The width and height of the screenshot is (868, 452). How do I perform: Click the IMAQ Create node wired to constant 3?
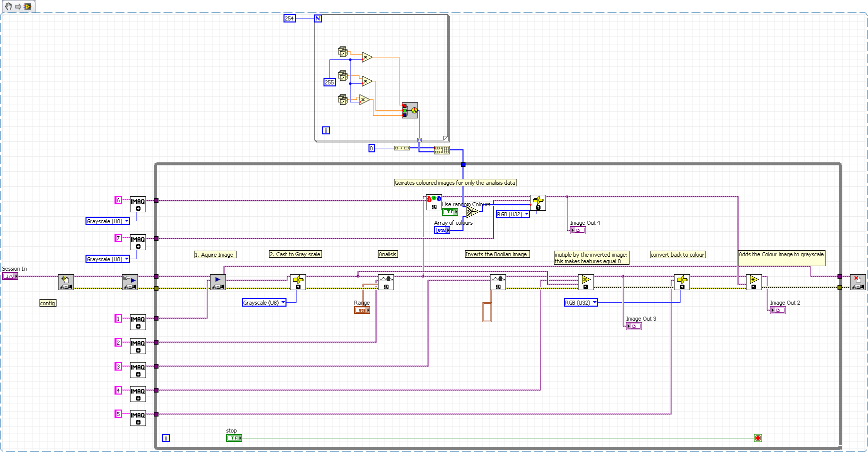coord(138,370)
